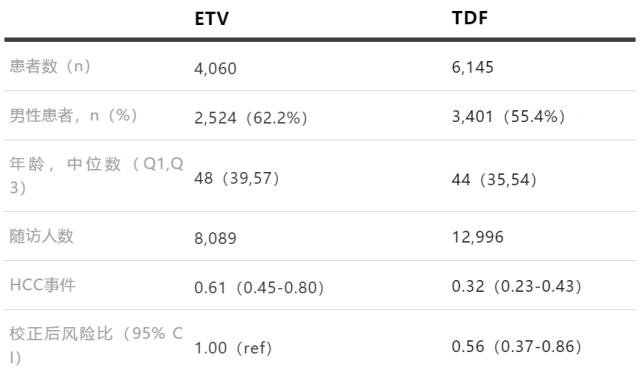Image resolution: width=640 pixels, height=380 pixels.
Task: Click the reference value 1.00（ref）
Action: [233, 348]
